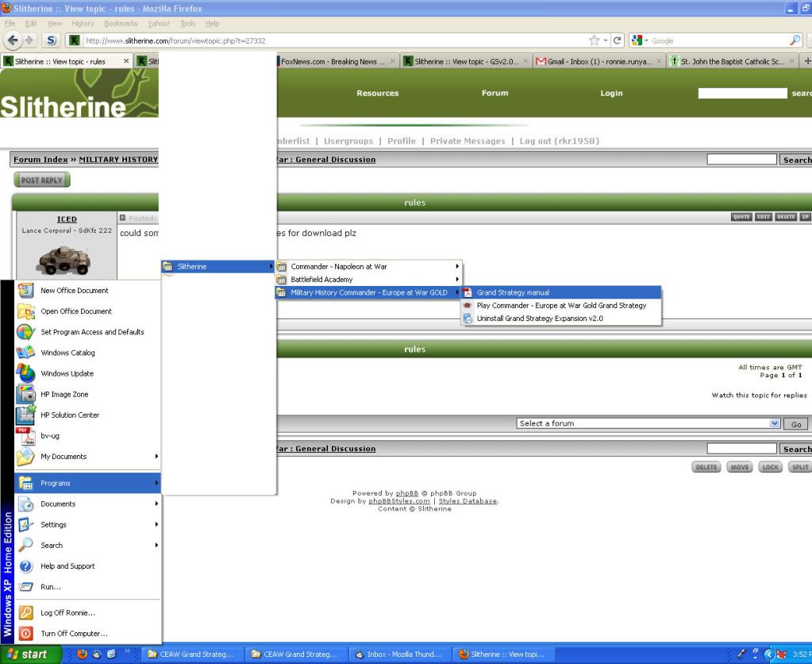Click the Private Messages link

pos(468,141)
